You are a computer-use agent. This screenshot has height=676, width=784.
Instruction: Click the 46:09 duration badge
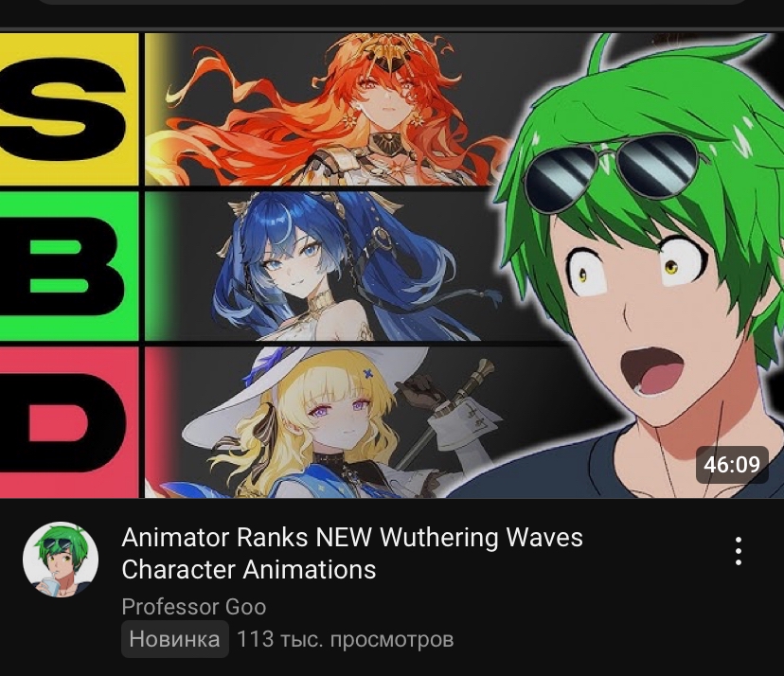(x=732, y=465)
